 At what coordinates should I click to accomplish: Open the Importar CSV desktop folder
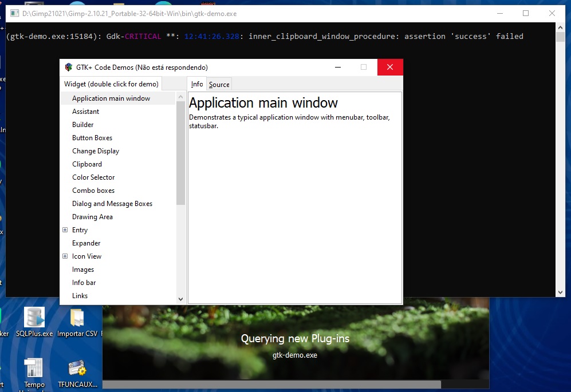point(77,318)
